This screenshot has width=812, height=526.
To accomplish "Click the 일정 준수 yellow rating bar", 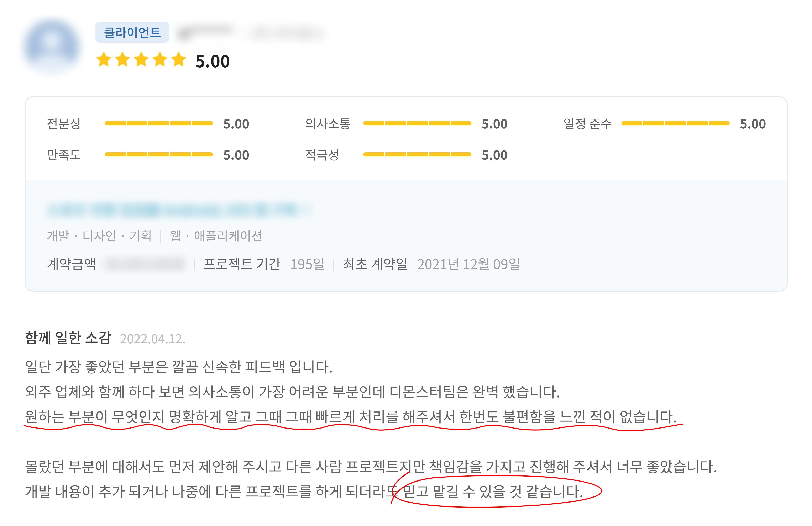I will click(x=675, y=123).
